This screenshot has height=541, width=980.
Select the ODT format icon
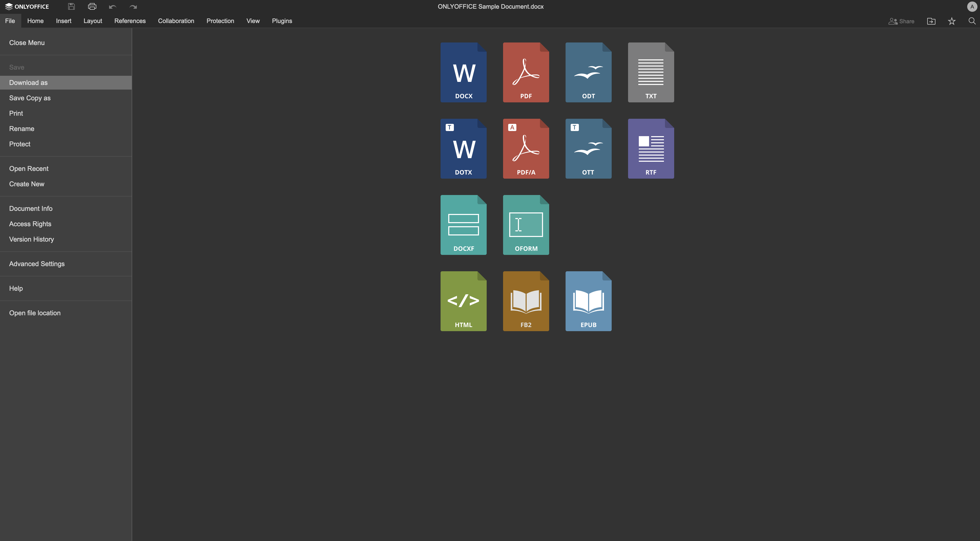click(x=588, y=72)
